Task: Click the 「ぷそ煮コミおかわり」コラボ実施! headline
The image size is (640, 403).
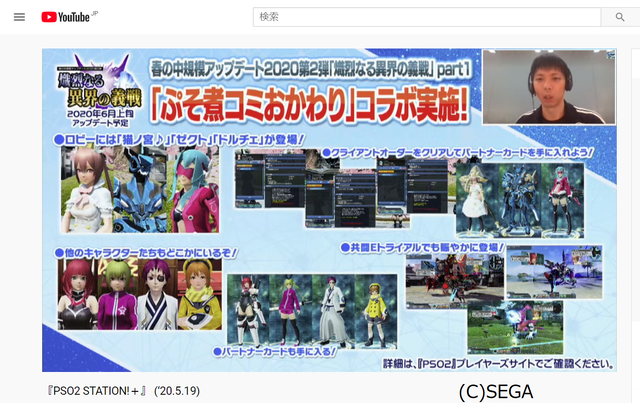Action: [309, 104]
